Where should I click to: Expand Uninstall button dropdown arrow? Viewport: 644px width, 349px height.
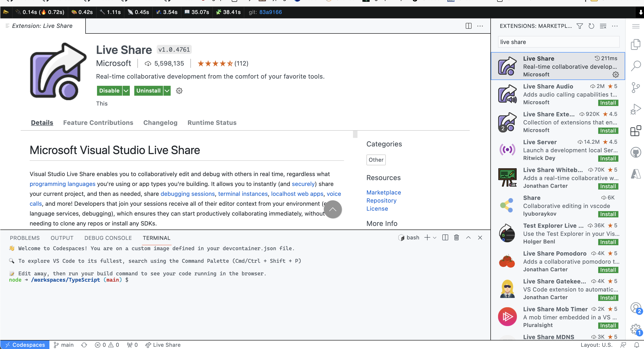167,91
